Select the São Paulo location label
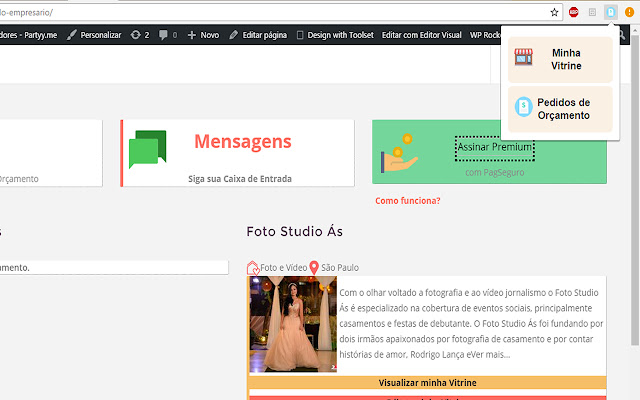 click(340, 268)
